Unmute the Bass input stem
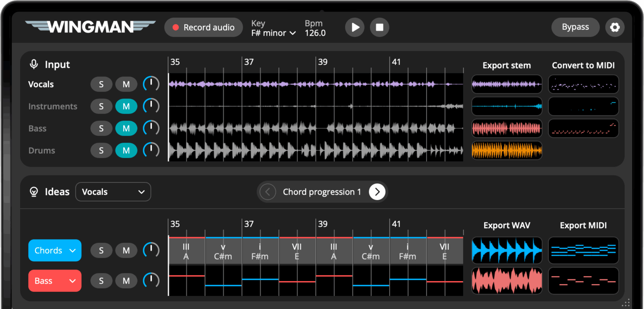 (126, 128)
